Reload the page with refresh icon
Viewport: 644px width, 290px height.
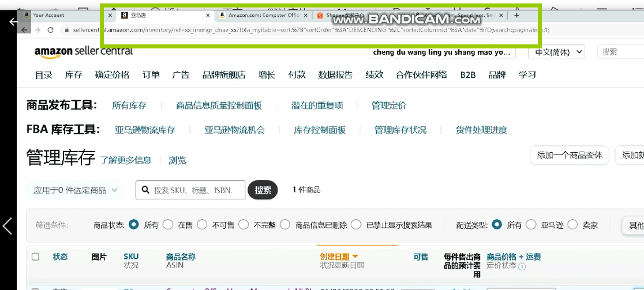coord(51,30)
